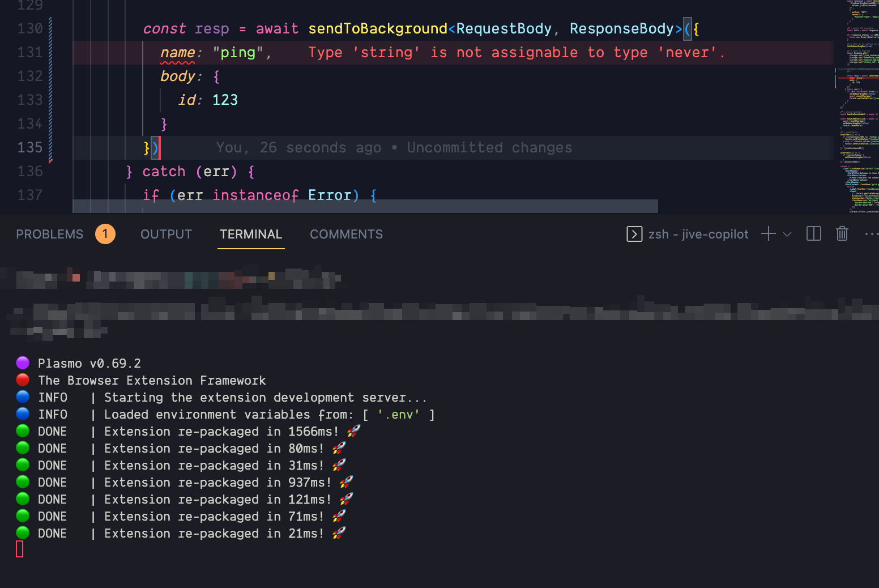Click the Problems badge showing 1 error
Screen dimensions: 879x588
pos(105,233)
